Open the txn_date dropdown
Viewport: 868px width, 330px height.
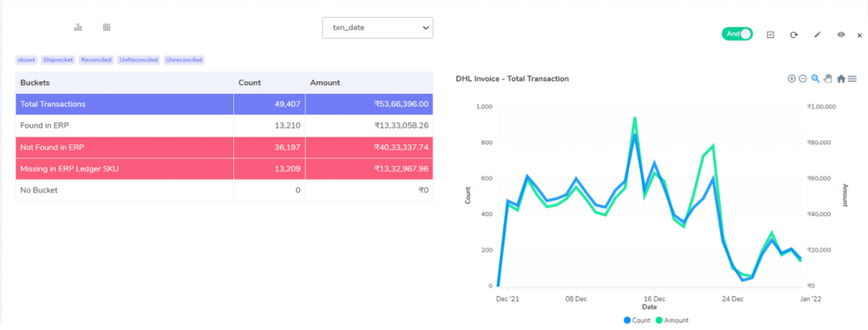pyautogui.click(x=377, y=28)
